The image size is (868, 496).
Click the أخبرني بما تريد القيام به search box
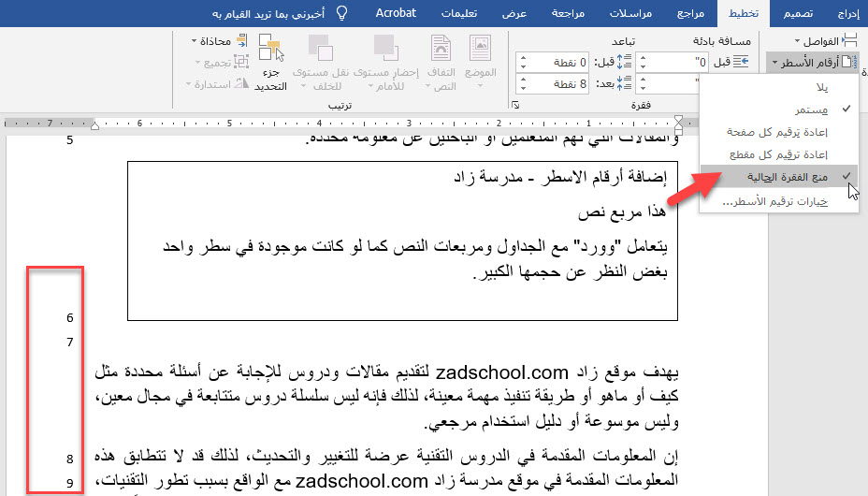coord(268,13)
